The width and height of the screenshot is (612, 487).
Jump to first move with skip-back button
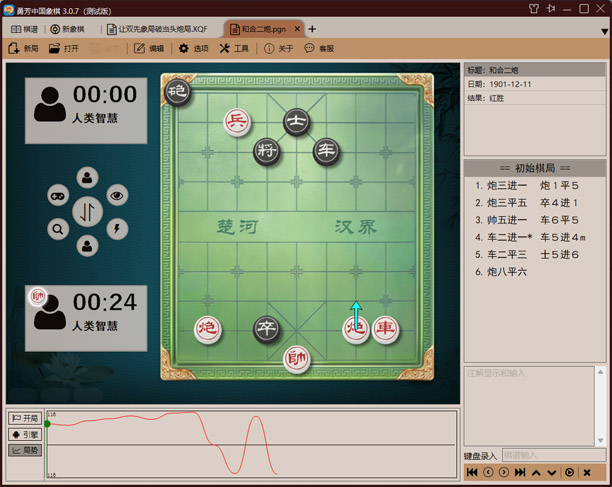pos(472,472)
